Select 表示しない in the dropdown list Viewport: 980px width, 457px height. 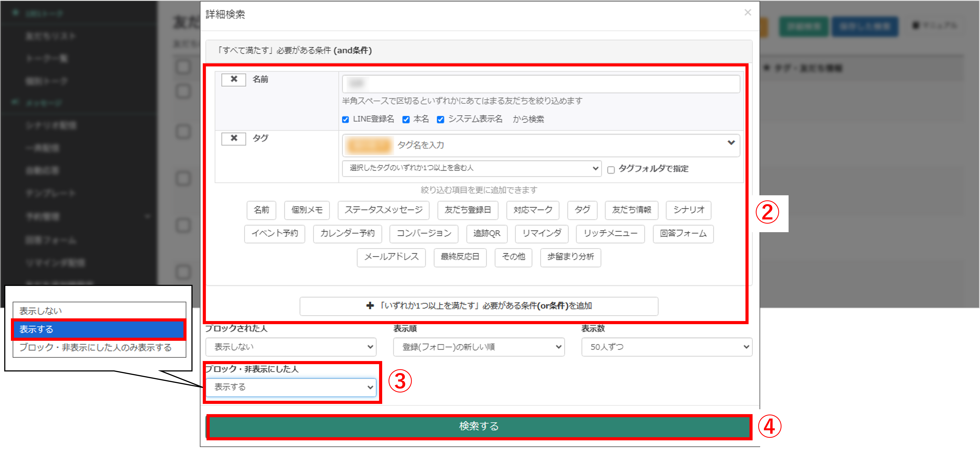click(99, 311)
